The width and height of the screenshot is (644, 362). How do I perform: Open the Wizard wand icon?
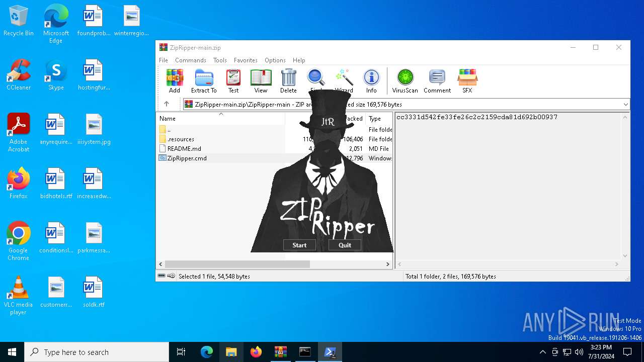pyautogui.click(x=344, y=79)
